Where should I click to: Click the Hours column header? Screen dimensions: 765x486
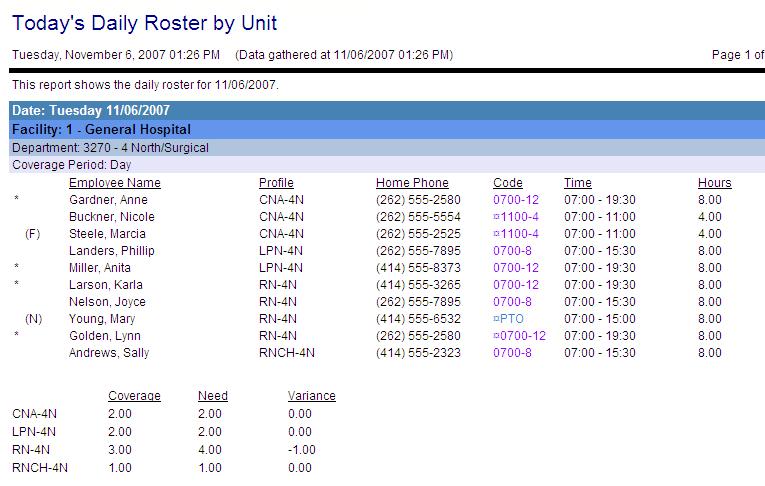click(714, 183)
